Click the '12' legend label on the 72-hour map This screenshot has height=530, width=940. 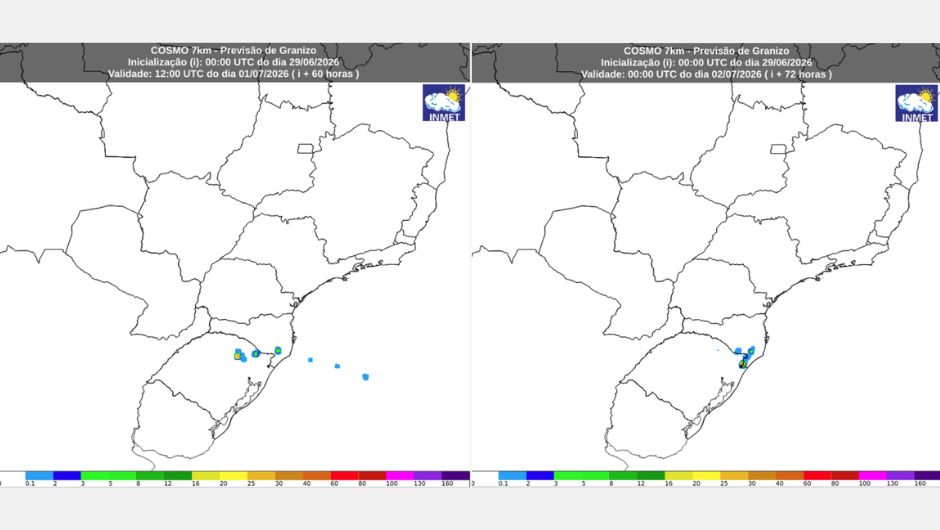point(641,484)
